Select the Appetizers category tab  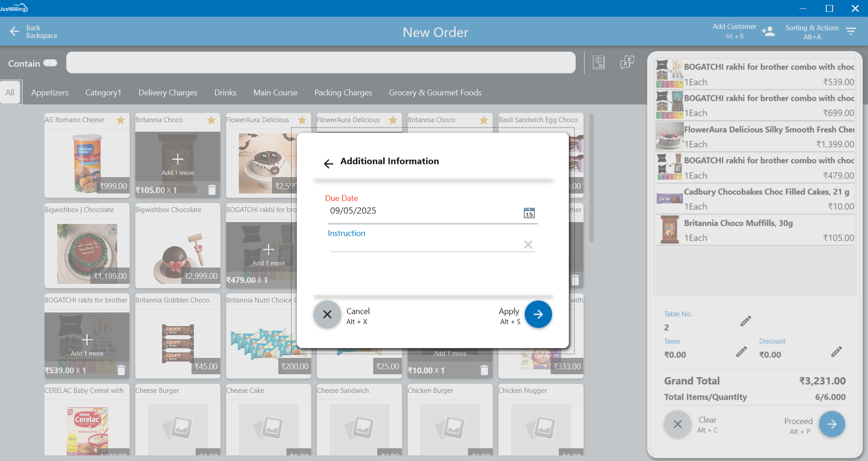pos(50,93)
